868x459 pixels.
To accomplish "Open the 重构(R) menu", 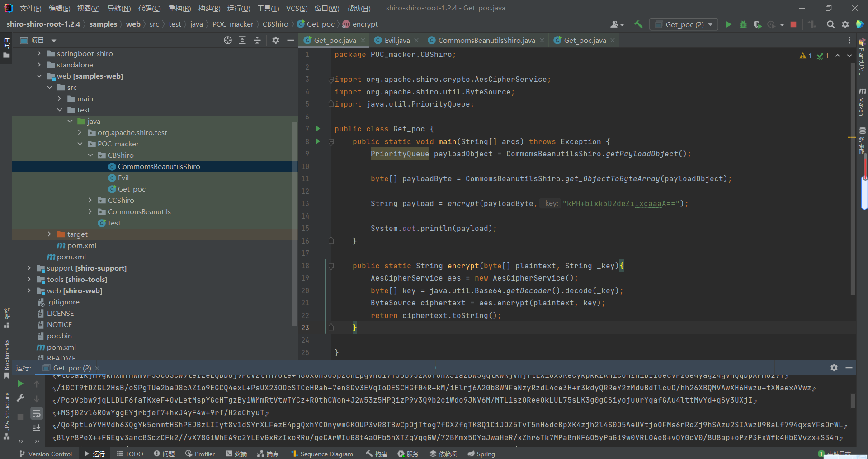I will click(179, 8).
